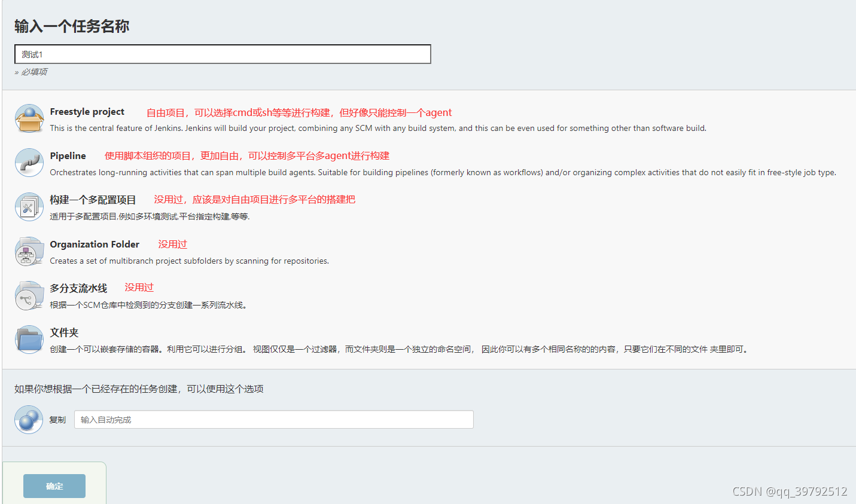This screenshot has width=856, height=504.
Task: Choose 构建一个多配置项目 title
Action: pos(93,200)
